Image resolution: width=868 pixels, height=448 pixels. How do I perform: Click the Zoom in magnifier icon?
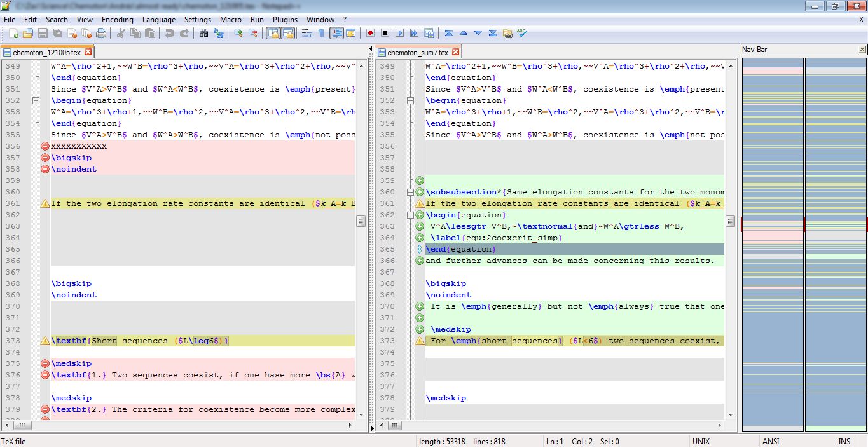[238, 33]
